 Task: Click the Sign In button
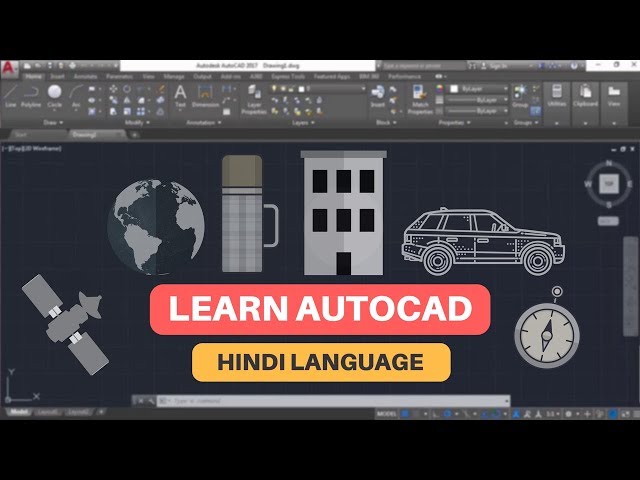point(494,66)
